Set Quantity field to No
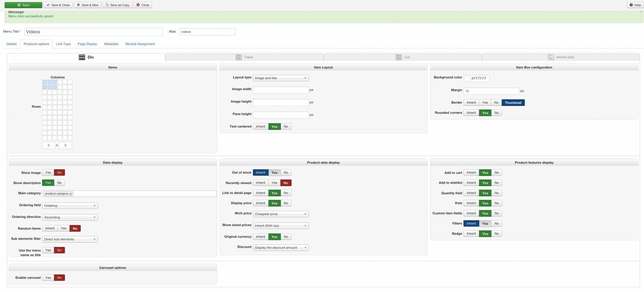644x292 pixels. coord(497,193)
